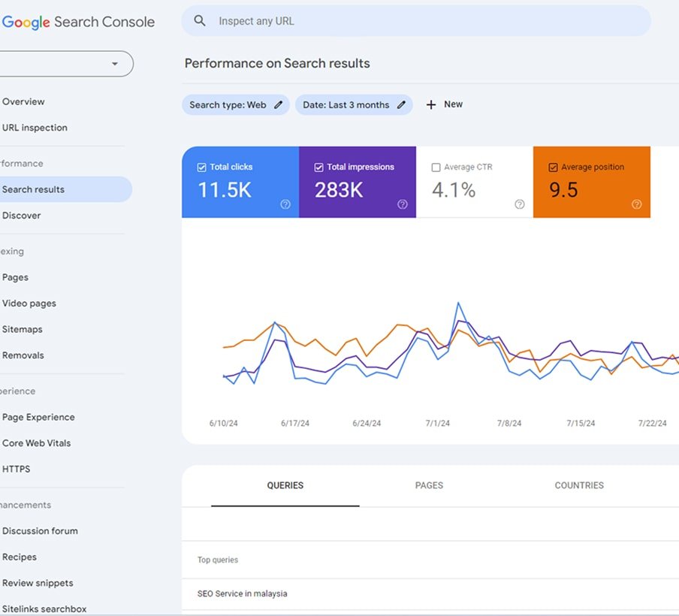Open help icon on Average CTR card

(520, 204)
